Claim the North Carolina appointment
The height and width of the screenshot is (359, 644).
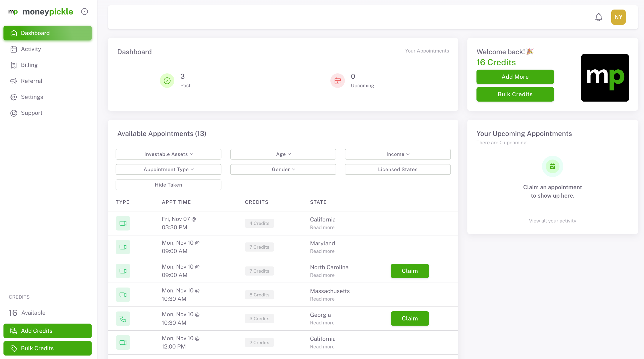pos(410,271)
